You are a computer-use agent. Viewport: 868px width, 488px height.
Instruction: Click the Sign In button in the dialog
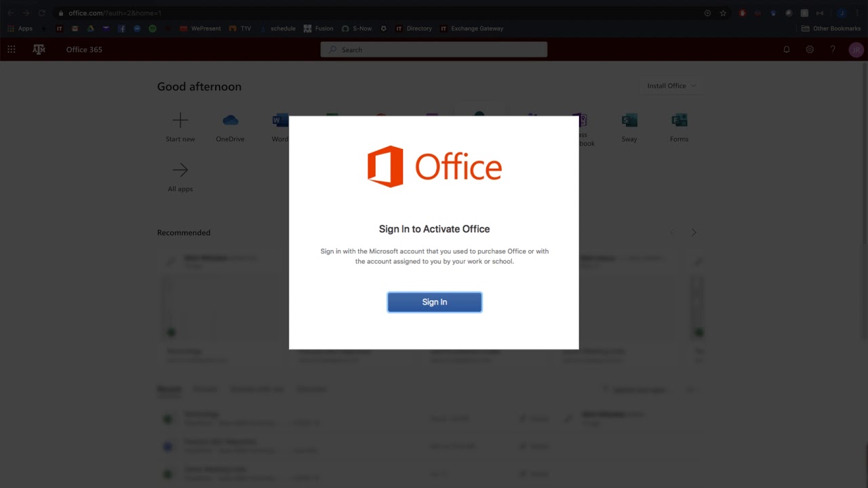point(435,302)
